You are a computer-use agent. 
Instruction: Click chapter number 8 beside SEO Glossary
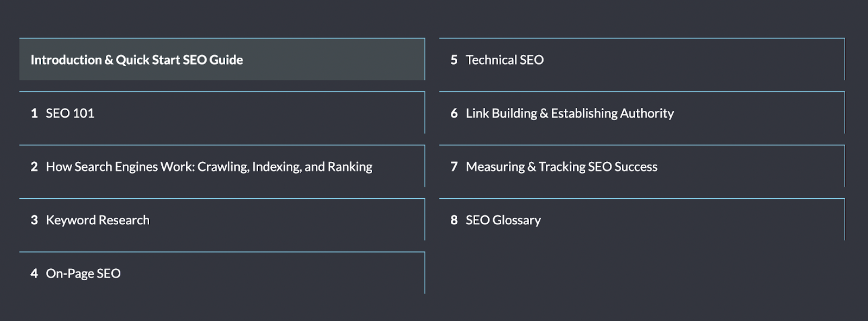coord(454,220)
